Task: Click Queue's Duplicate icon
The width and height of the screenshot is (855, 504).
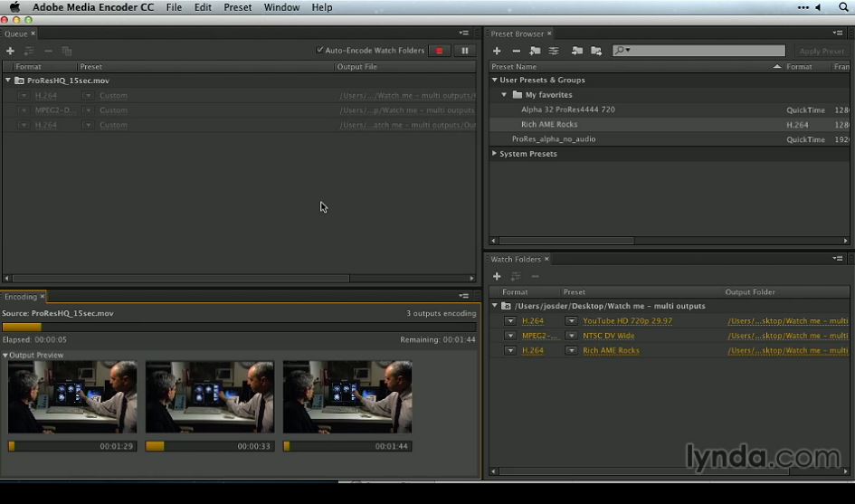Action: [67, 51]
